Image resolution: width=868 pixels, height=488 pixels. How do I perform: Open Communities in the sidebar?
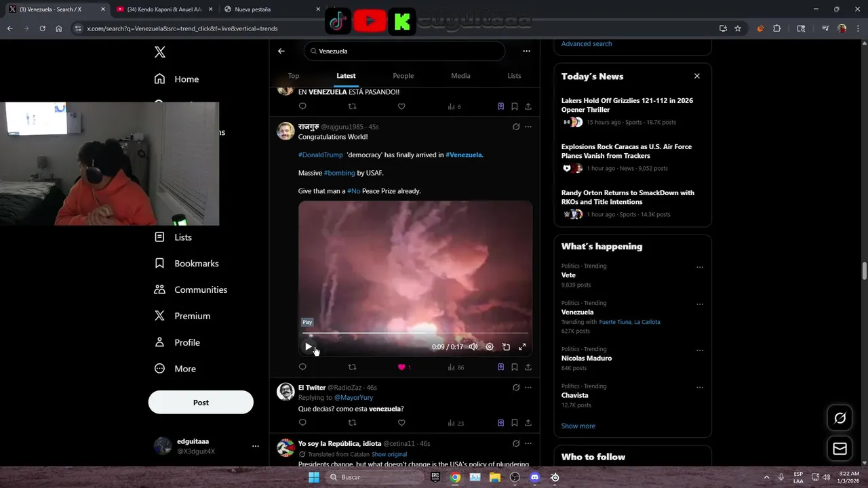[x=191, y=289]
